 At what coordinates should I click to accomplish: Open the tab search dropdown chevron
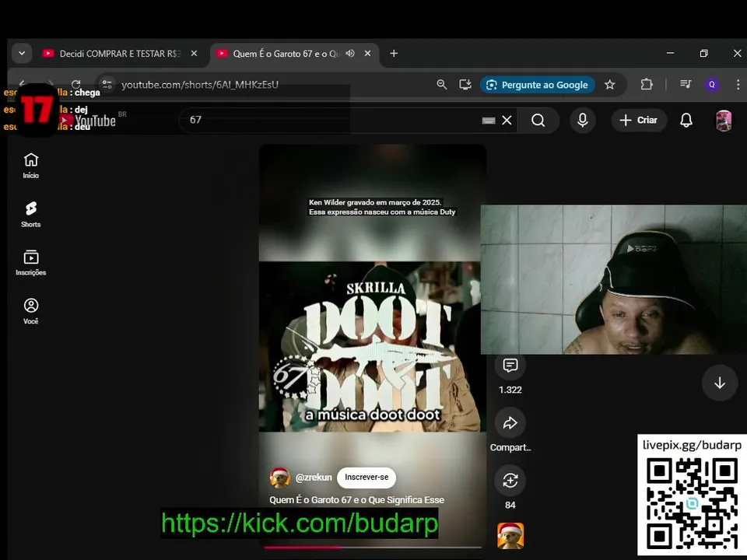22,54
